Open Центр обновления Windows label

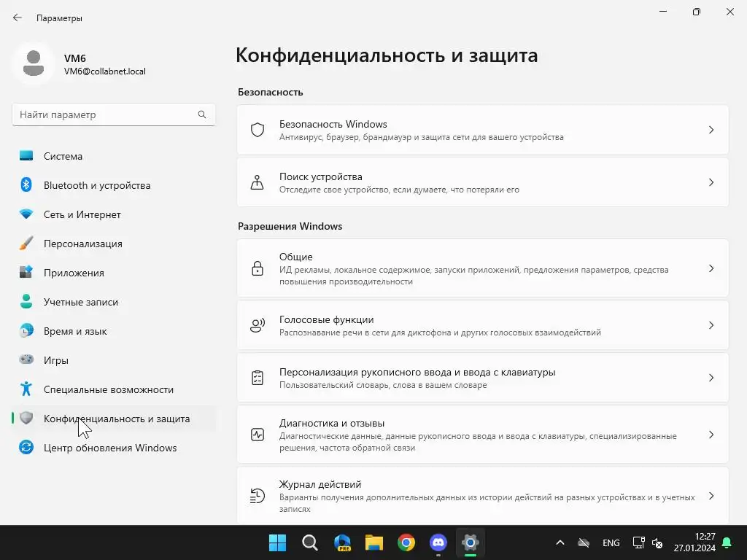(x=110, y=448)
